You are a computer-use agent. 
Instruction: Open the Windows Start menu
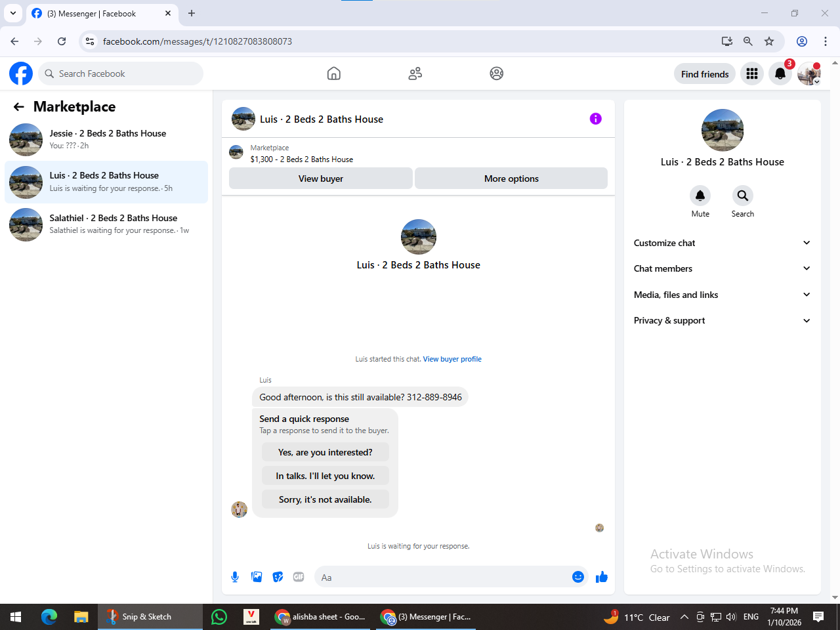click(16, 617)
